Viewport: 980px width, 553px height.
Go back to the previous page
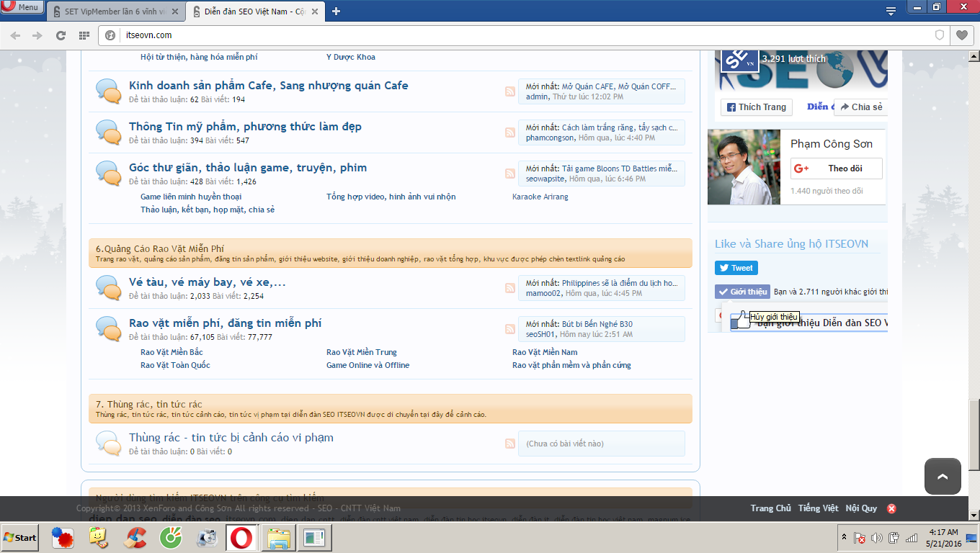(16, 35)
